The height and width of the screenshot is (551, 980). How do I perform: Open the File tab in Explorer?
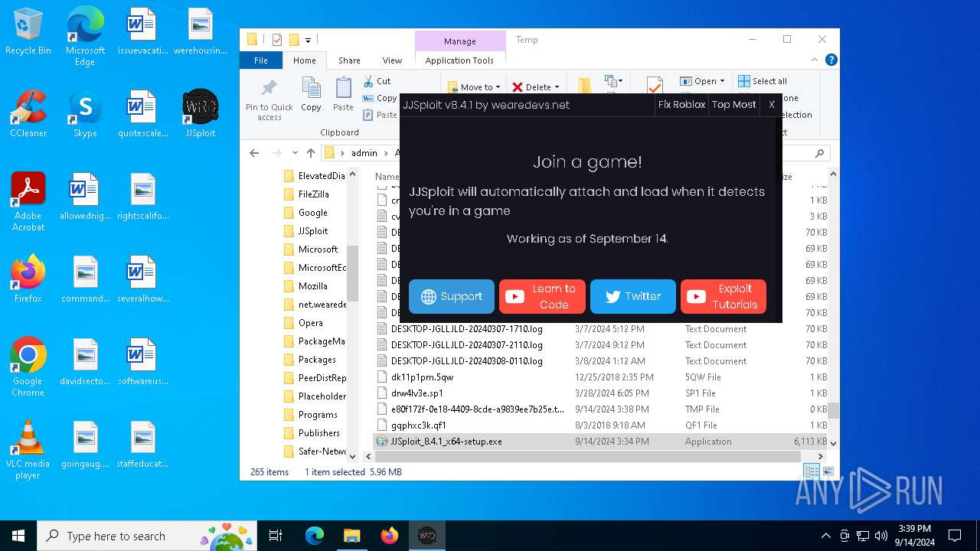click(x=261, y=60)
